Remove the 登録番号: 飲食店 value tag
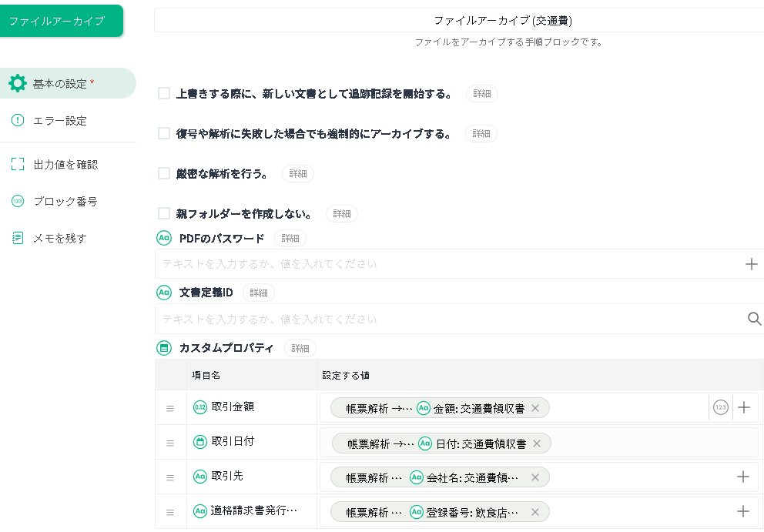Viewport: 764px width, 532px height. point(535,512)
